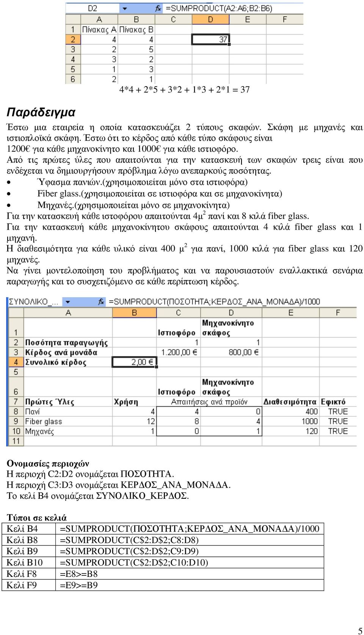Click the page number 5
This screenshot has height=635, width=364.
[360, 631]
